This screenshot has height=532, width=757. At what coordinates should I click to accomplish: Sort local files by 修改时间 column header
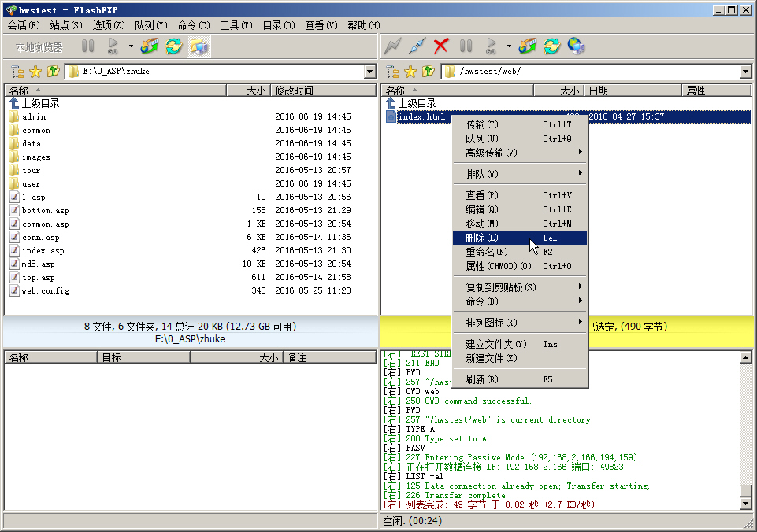point(294,91)
